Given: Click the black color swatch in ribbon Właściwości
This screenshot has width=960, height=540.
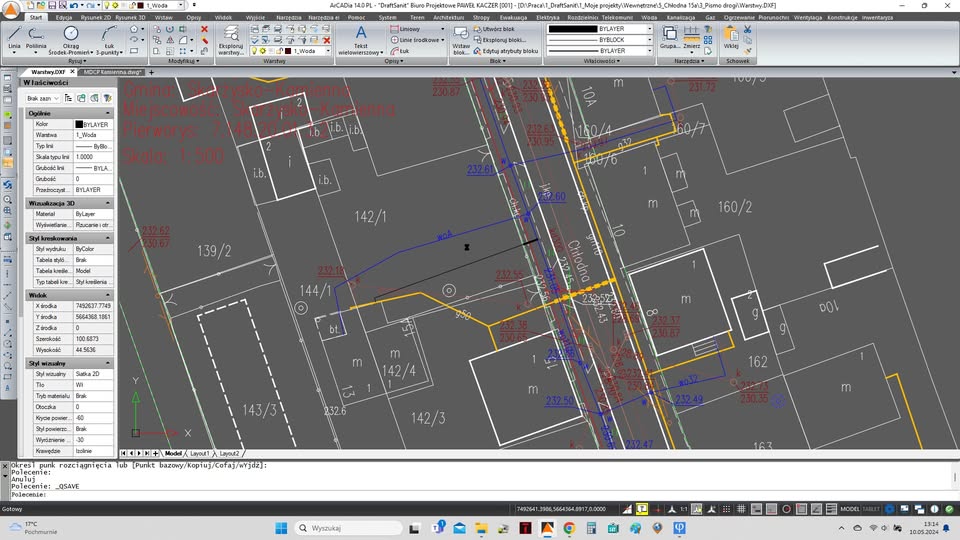Looking at the screenshot, I should click(572, 29).
